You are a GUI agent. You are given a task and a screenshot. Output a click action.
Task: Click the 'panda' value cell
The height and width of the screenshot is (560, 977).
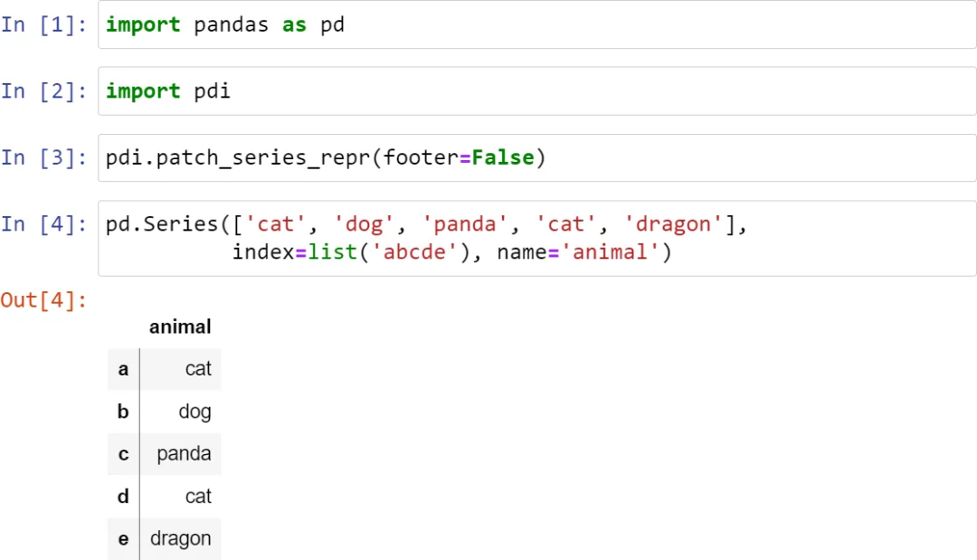coord(184,454)
